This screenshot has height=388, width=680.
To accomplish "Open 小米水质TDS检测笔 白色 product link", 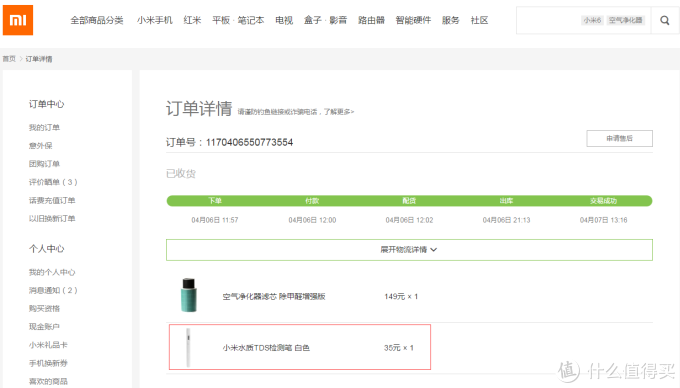I will coord(266,348).
